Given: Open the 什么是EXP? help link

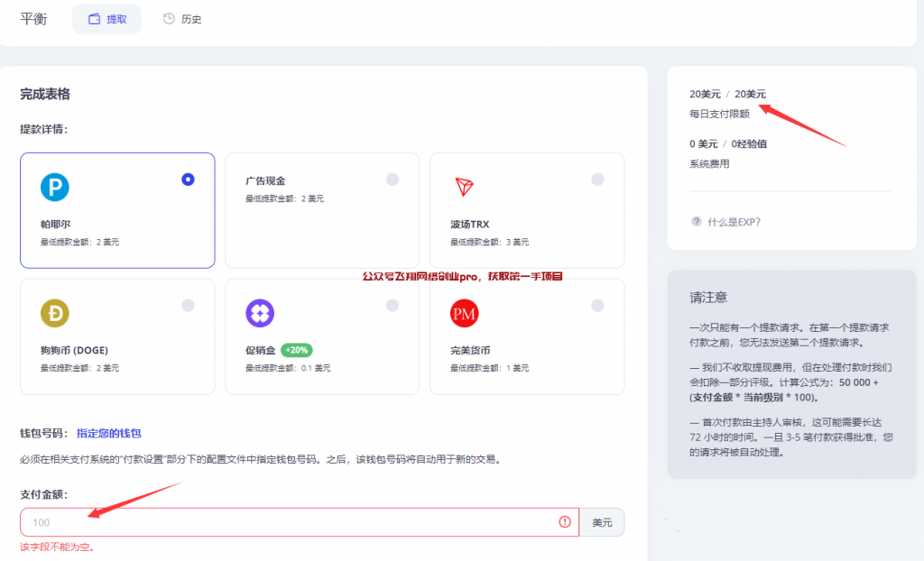Looking at the screenshot, I should coord(734,222).
